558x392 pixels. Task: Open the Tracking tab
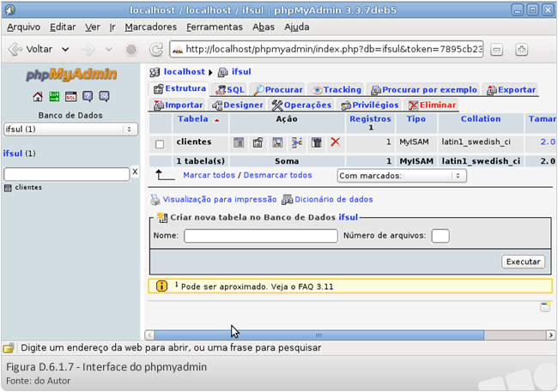coord(337,90)
